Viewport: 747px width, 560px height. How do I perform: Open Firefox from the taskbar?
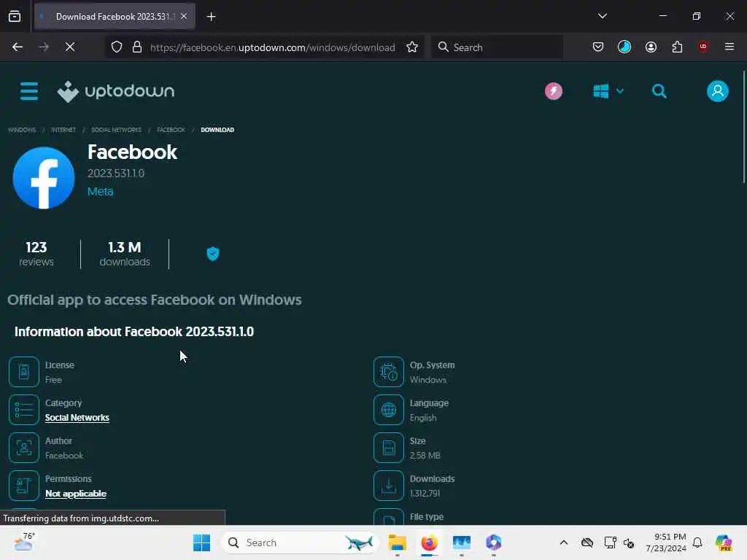pos(429,542)
